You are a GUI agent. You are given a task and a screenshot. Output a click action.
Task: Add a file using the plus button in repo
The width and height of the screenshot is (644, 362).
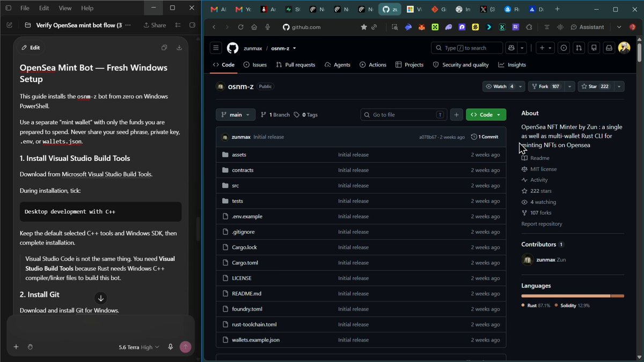click(x=456, y=115)
